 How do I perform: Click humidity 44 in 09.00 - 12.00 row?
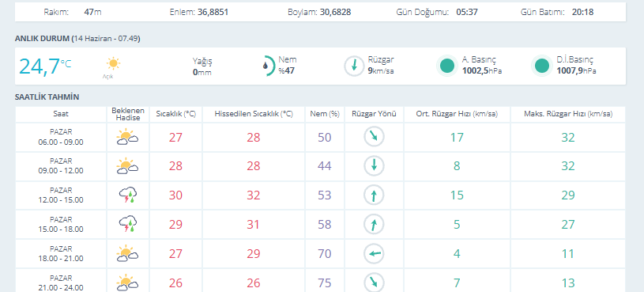[325, 166]
